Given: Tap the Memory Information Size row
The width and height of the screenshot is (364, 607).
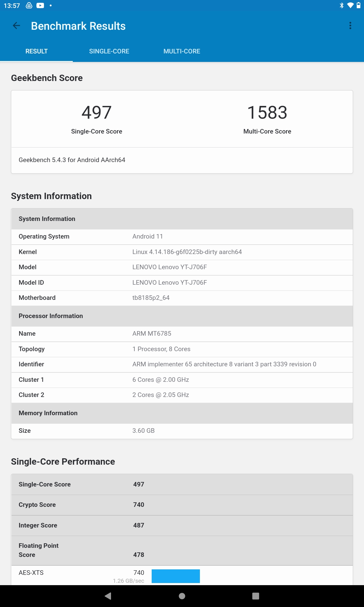Looking at the screenshot, I should pos(182,431).
